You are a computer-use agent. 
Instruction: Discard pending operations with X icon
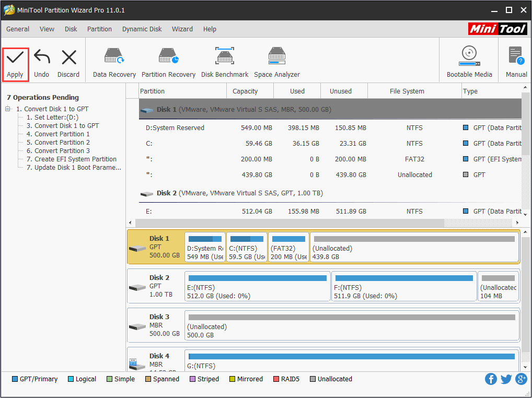(68, 58)
